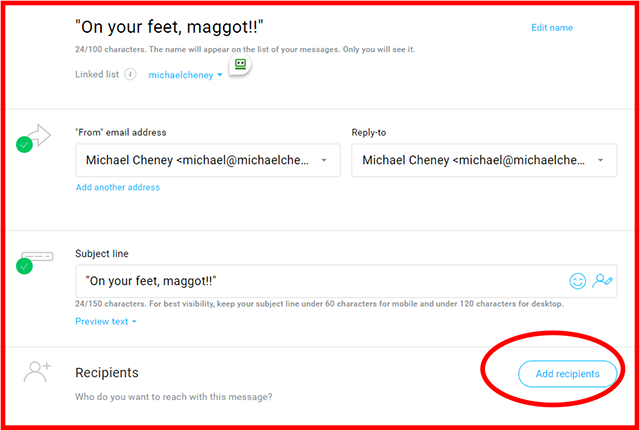This screenshot has height=430, width=640.
Task: Click the Reply-to label
Action: tap(369, 133)
